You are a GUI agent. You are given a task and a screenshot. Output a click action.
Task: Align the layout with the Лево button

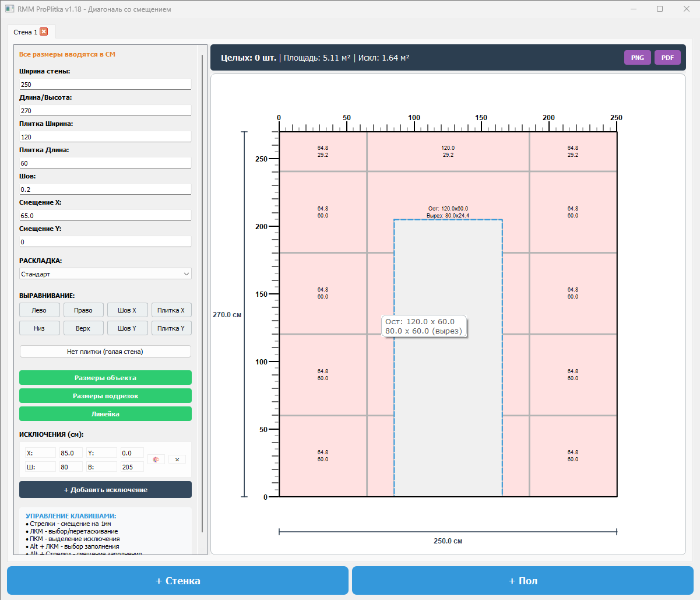pos(39,310)
